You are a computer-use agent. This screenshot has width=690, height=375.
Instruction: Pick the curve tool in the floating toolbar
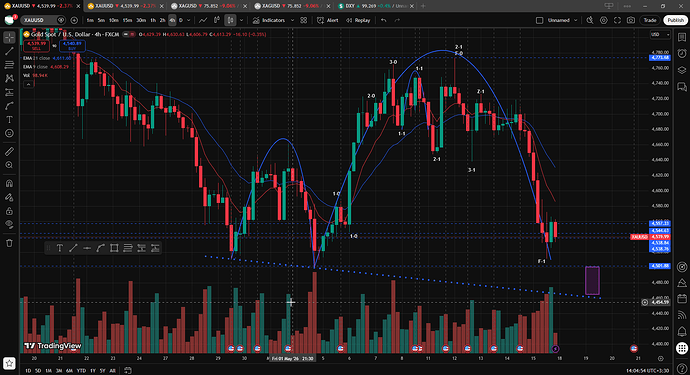(x=100, y=248)
